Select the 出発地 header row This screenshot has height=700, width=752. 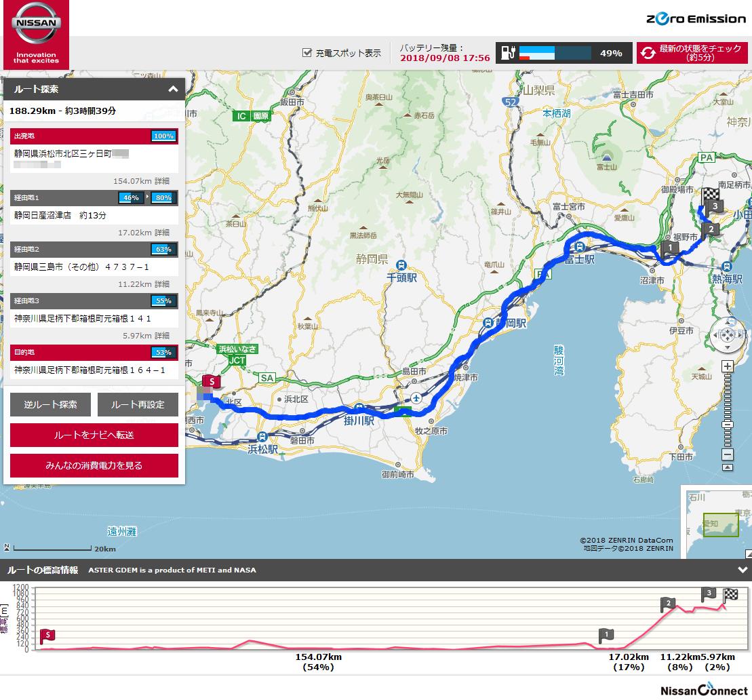coord(94,136)
